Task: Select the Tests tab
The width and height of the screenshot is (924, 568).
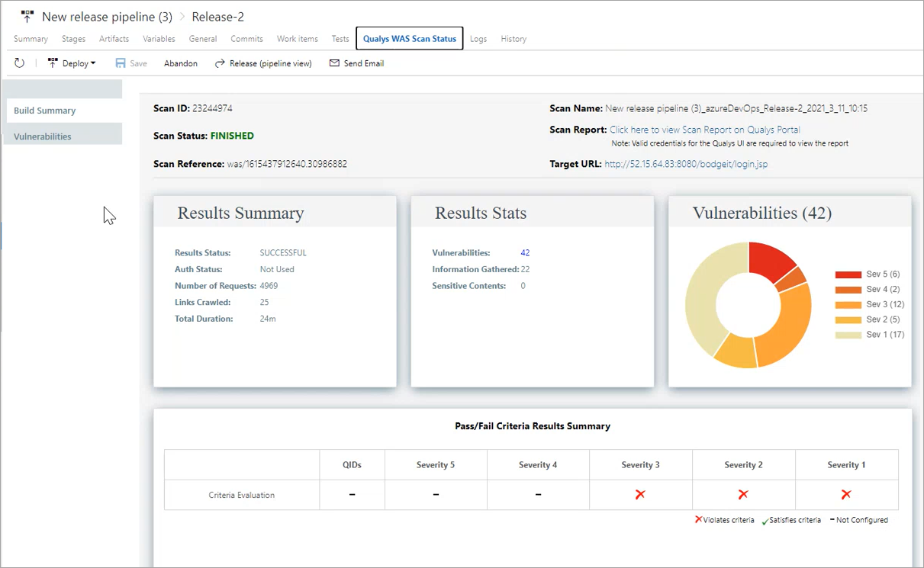Action: [340, 39]
